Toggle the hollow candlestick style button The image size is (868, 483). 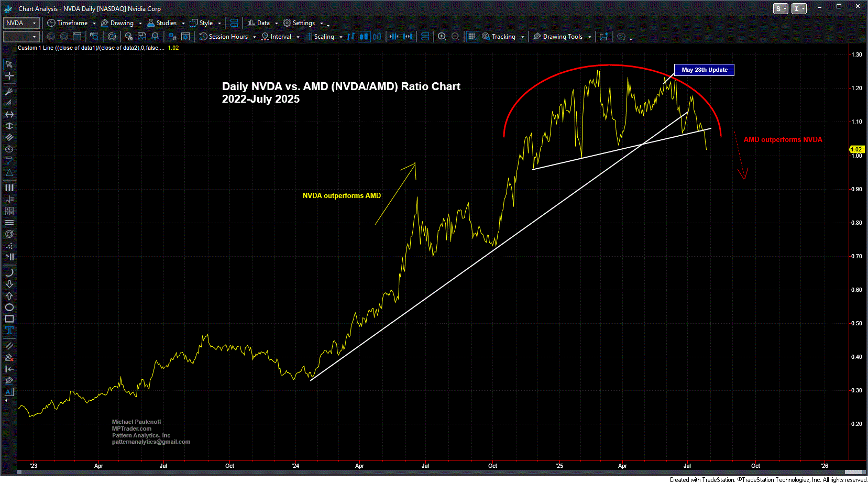pos(377,37)
